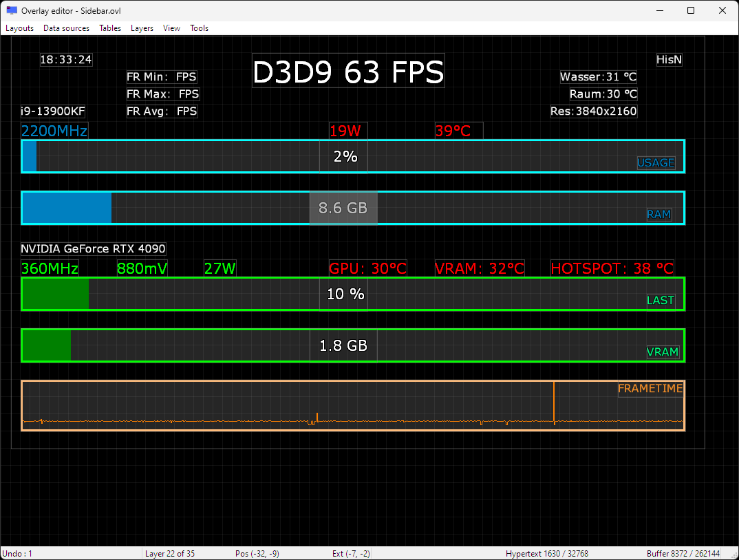Click Undo : 1 in status bar
This screenshot has height=560, width=739.
tap(17, 553)
